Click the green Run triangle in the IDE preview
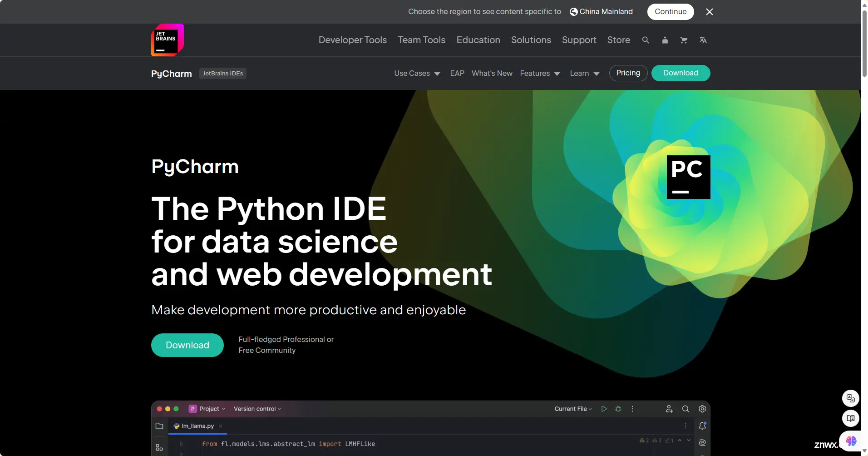Viewport: 868px width, 456px height. click(604, 409)
